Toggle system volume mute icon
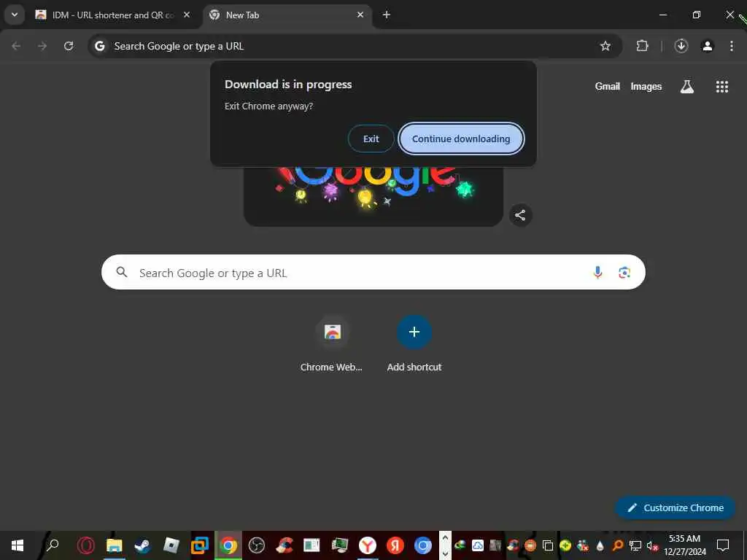 coord(651,545)
